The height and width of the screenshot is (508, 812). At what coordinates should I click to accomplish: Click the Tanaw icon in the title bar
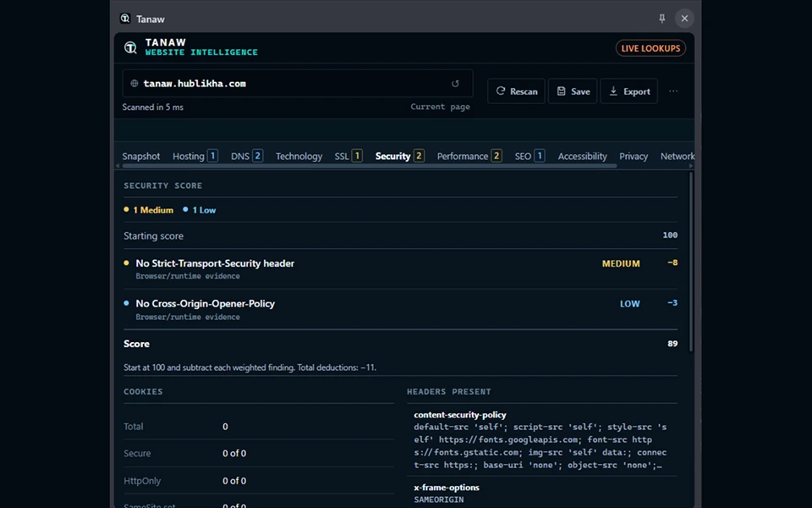tap(125, 19)
